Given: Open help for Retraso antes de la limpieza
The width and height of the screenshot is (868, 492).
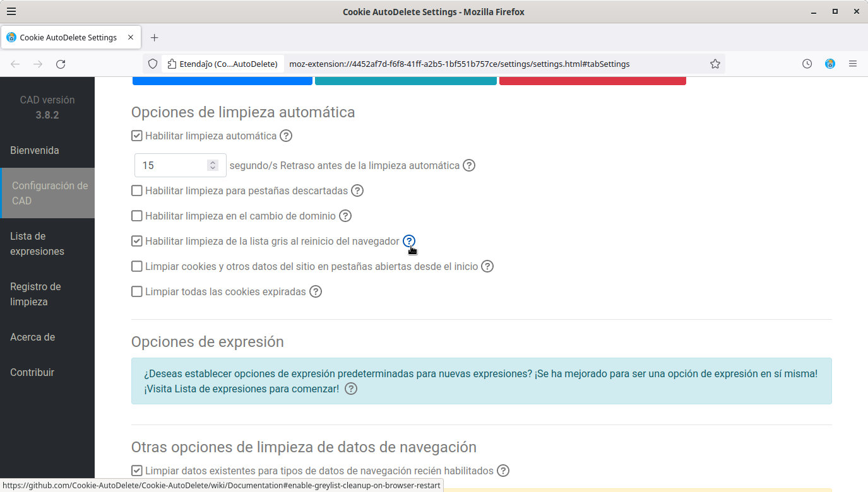Looking at the screenshot, I should tap(469, 165).
